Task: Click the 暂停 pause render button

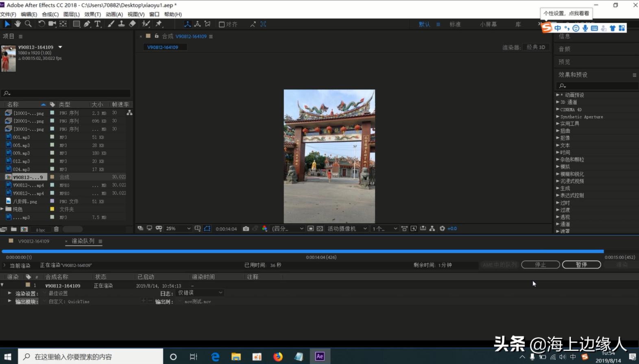Action: (x=581, y=265)
